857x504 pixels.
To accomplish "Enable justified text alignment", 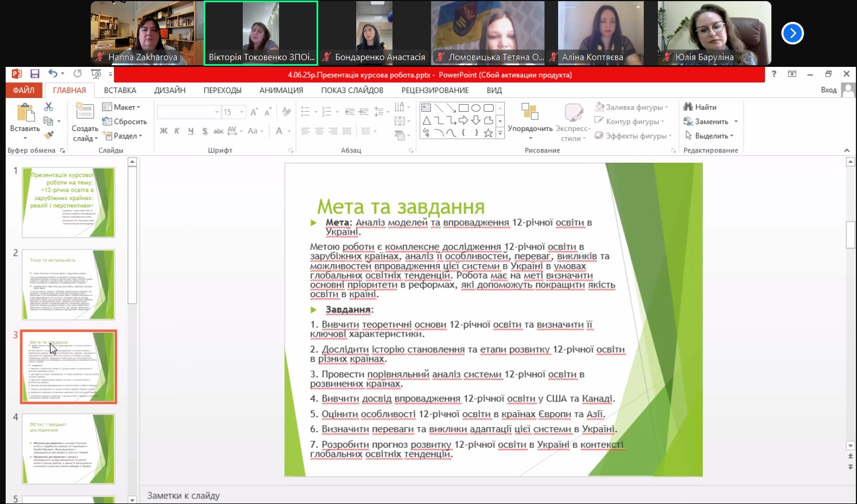I will click(x=347, y=132).
